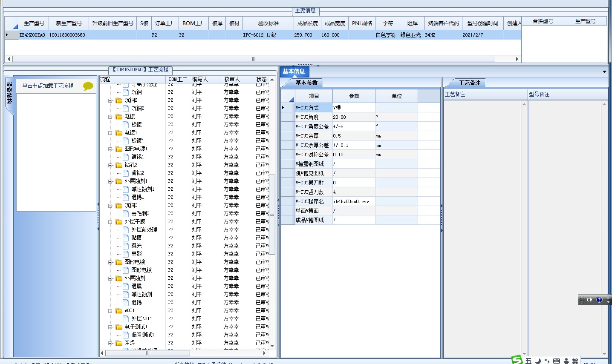Open the dropdown arrow of 基本信息 panel
Image resolution: width=612 pixels, height=364 pixels.
coord(604,72)
